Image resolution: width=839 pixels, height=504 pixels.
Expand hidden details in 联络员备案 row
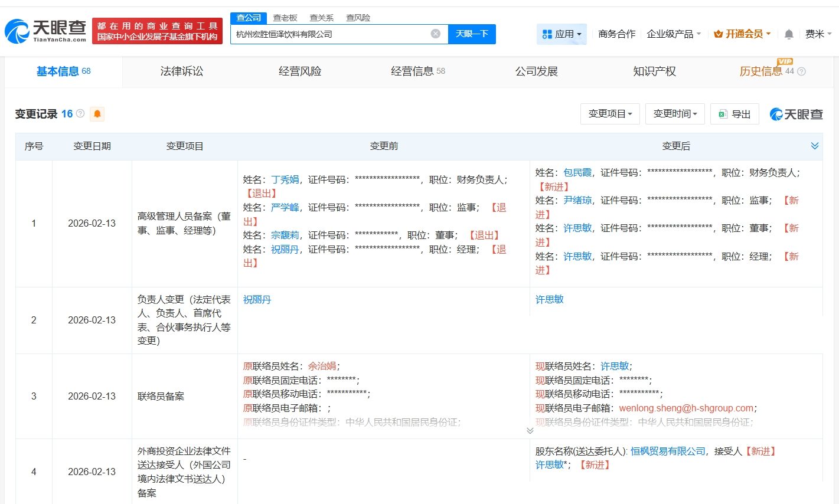click(x=530, y=431)
